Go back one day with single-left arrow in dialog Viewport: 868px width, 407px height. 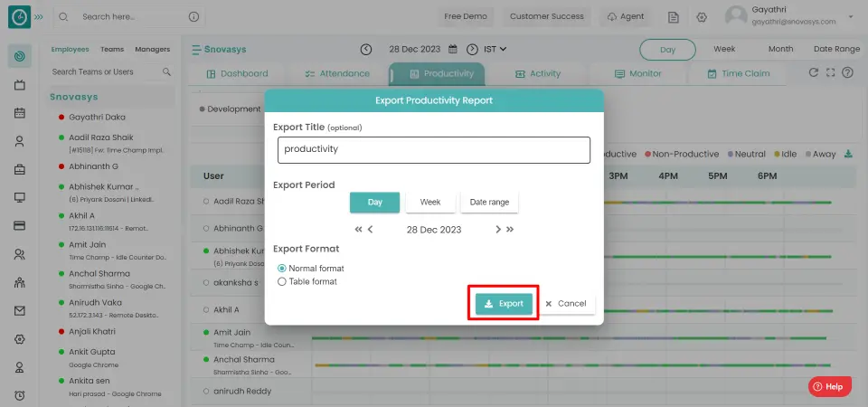pos(371,229)
